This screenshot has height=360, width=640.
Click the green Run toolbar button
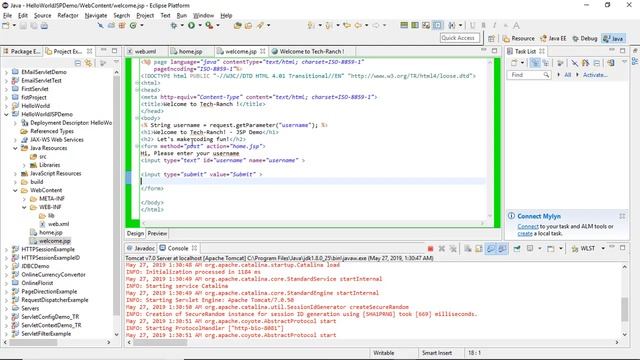tap(191, 25)
